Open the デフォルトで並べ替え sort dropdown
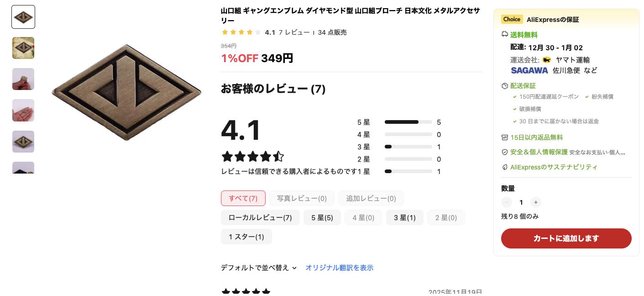The image size is (644, 296). (x=259, y=268)
